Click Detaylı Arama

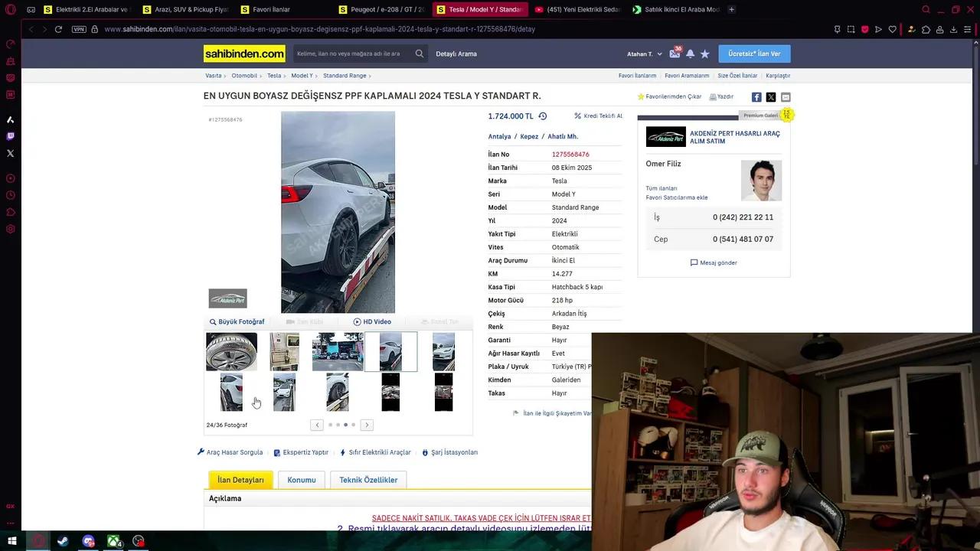click(x=456, y=54)
